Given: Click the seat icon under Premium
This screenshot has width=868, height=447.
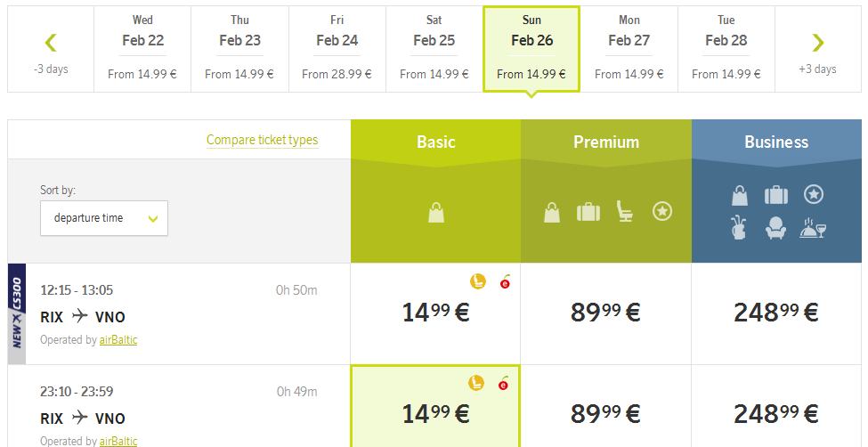Looking at the screenshot, I should click(x=625, y=211).
